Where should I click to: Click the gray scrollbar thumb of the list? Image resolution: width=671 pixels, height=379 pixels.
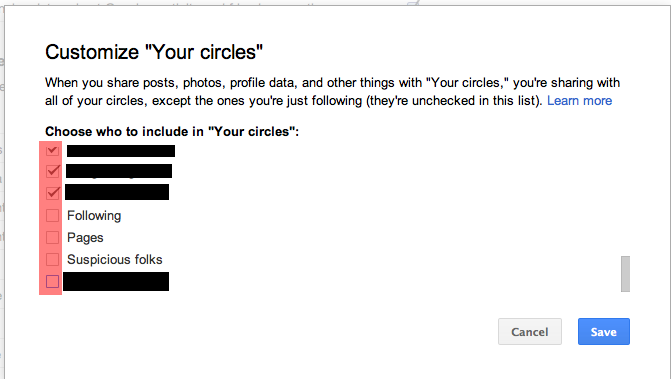point(625,274)
